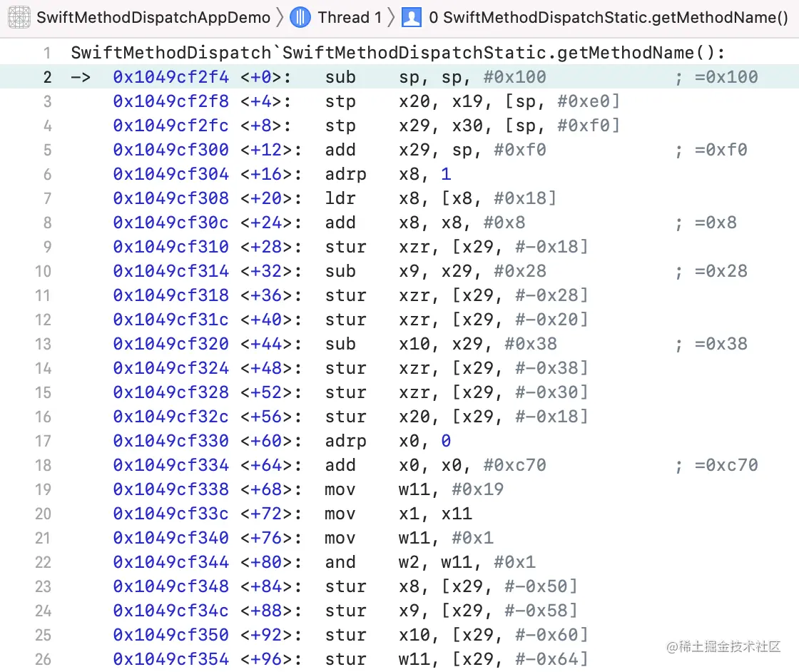799x672 pixels.
Task: Click address 0x1049cf320
Action: (x=171, y=344)
